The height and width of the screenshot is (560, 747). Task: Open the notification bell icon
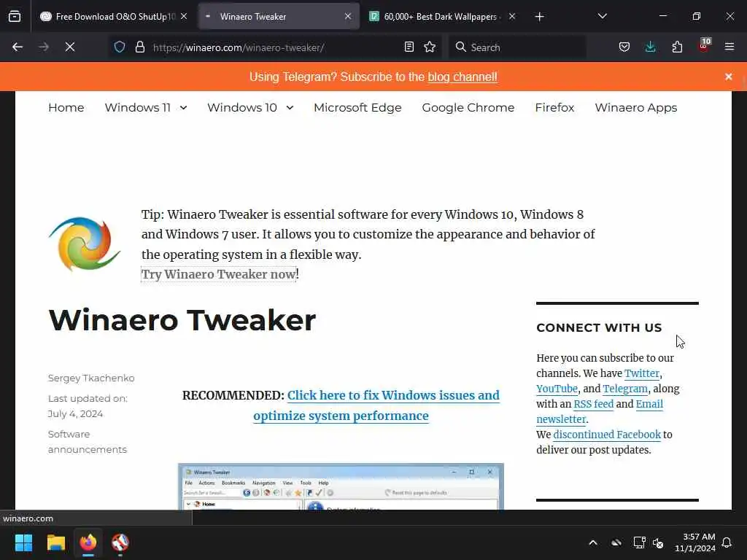[727, 542]
